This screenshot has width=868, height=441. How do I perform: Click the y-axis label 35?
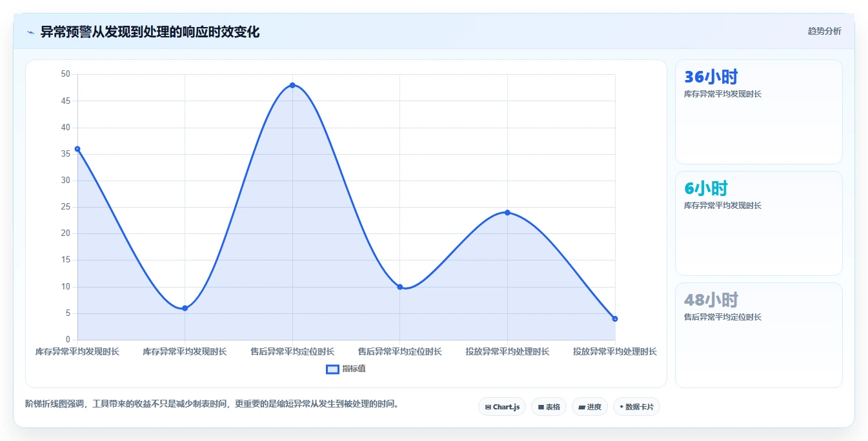(x=65, y=154)
